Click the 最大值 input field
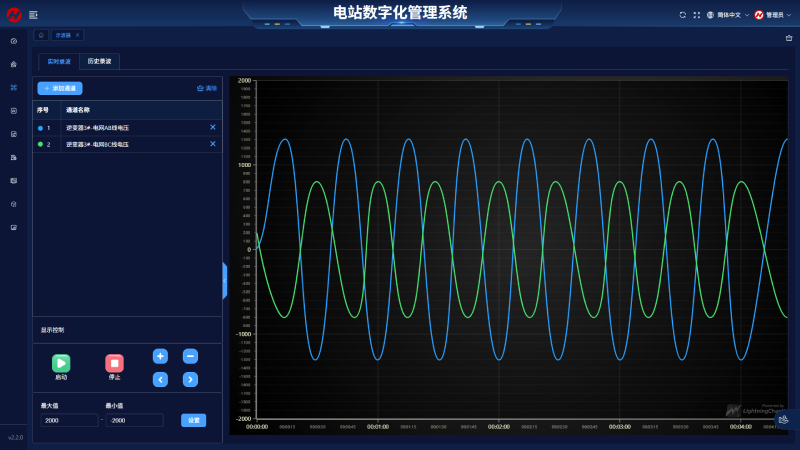Image resolution: width=800 pixels, height=450 pixels. (x=69, y=421)
